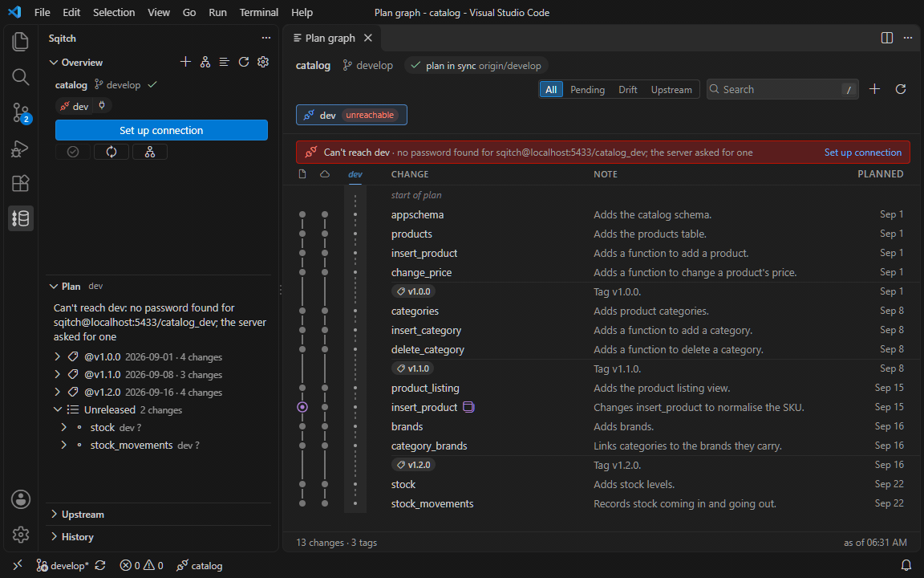Click the refresh icon in Overview header
This screenshot has width=924, height=578.
point(243,62)
